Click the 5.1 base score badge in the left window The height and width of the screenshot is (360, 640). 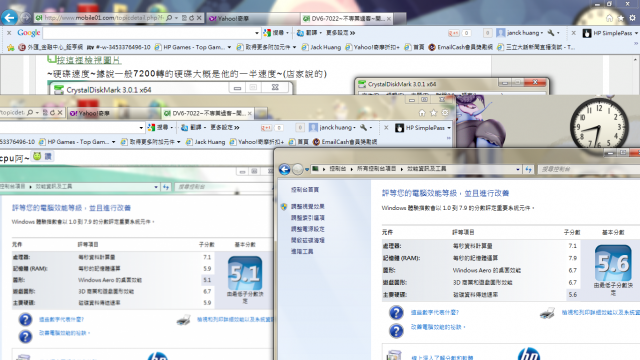click(245, 273)
